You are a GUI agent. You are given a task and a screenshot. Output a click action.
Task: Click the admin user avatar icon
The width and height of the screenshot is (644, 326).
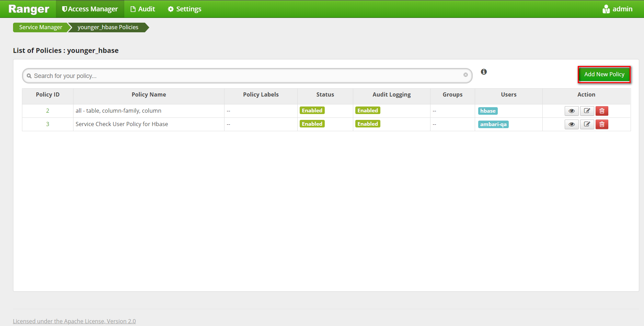pyautogui.click(x=606, y=9)
